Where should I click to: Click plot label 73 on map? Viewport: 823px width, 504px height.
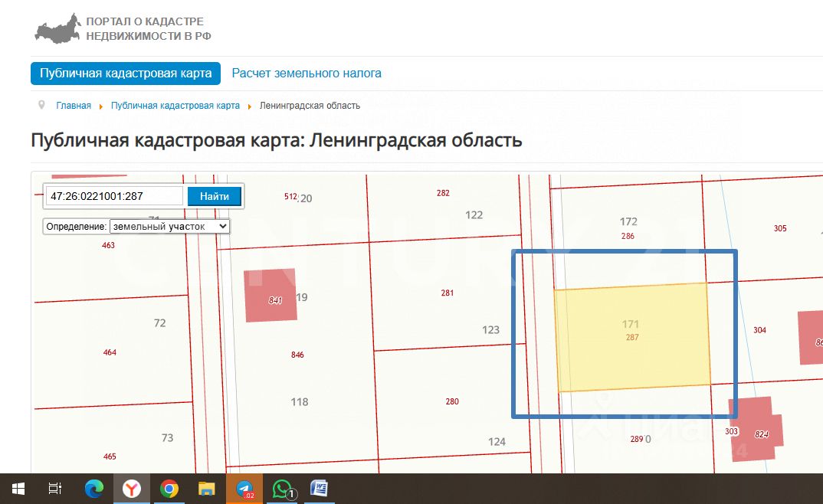pyautogui.click(x=167, y=438)
